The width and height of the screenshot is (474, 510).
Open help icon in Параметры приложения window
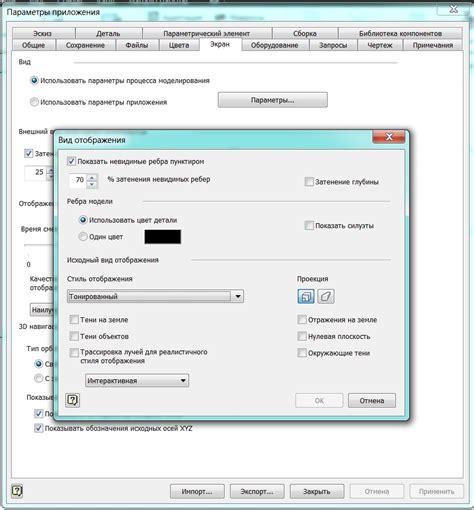(x=17, y=491)
